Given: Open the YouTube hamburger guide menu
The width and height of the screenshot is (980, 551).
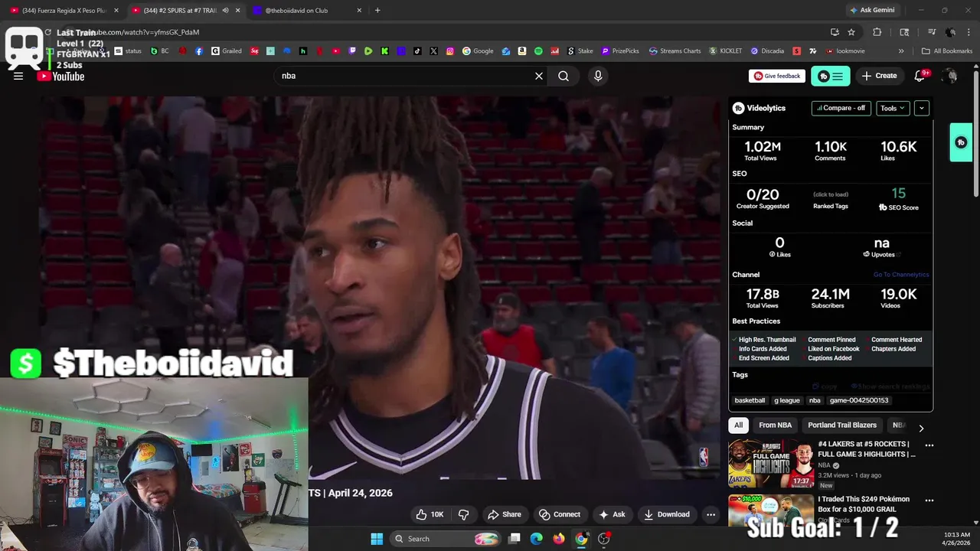Looking at the screenshot, I should pos(18,76).
